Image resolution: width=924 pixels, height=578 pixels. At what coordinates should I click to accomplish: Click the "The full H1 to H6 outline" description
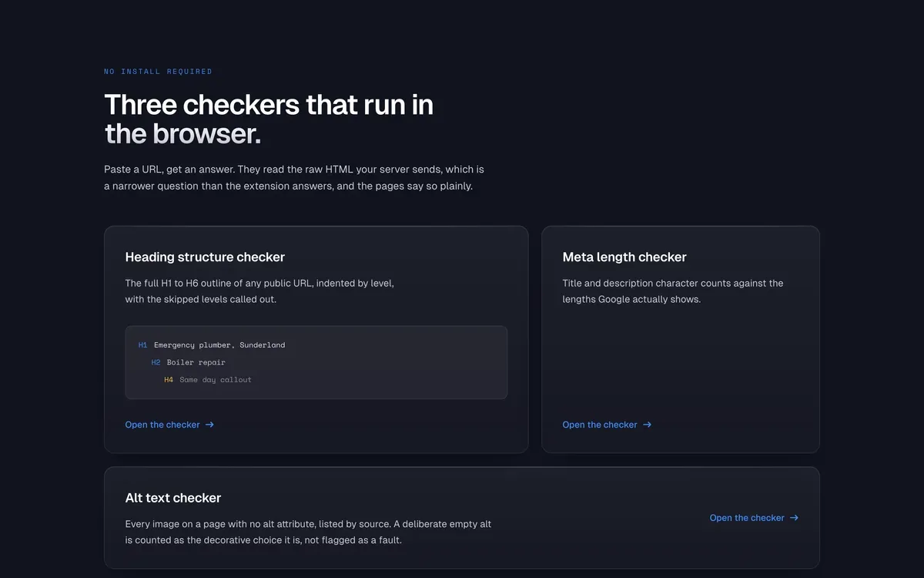259,291
